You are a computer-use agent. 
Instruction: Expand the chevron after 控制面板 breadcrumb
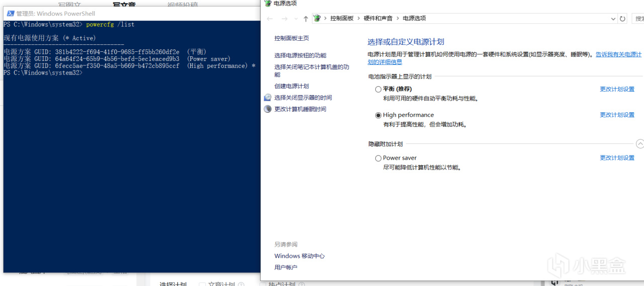click(359, 18)
